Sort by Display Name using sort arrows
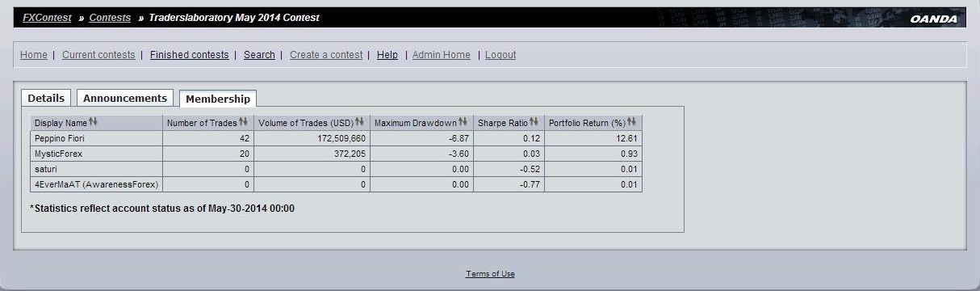980x291 pixels. 93,122
